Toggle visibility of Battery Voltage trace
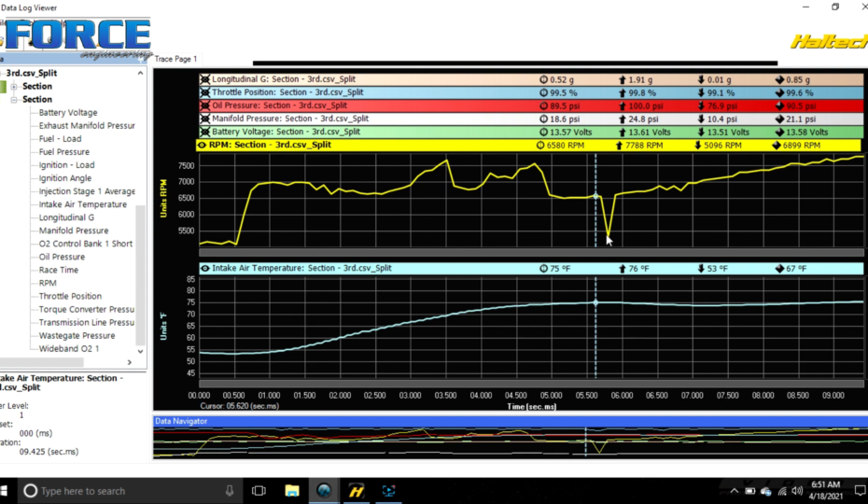The height and width of the screenshot is (504, 868). pyautogui.click(x=204, y=132)
